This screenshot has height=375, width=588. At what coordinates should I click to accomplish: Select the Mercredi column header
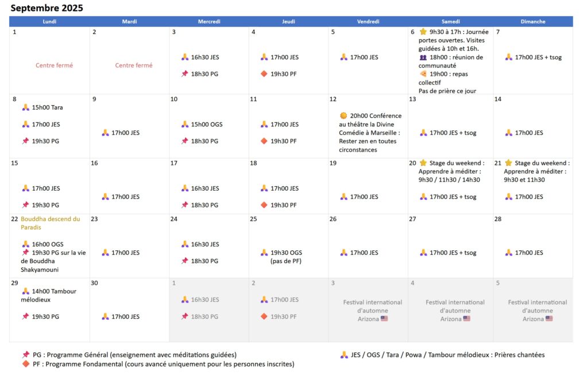[x=209, y=21]
